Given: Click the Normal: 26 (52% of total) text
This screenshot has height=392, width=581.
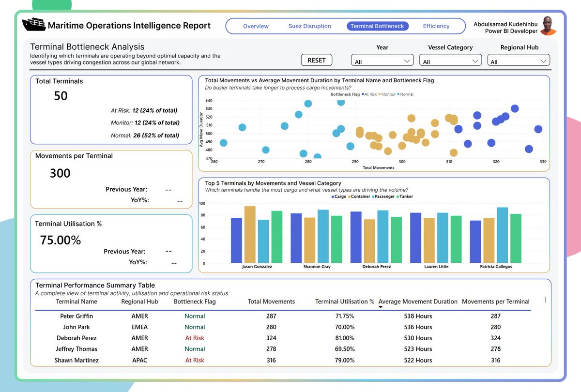Looking at the screenshot, I should click(145, 136).
